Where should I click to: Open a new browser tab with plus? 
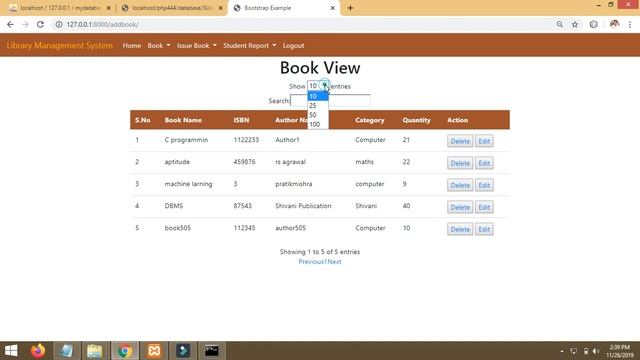(x=350, y=8)
